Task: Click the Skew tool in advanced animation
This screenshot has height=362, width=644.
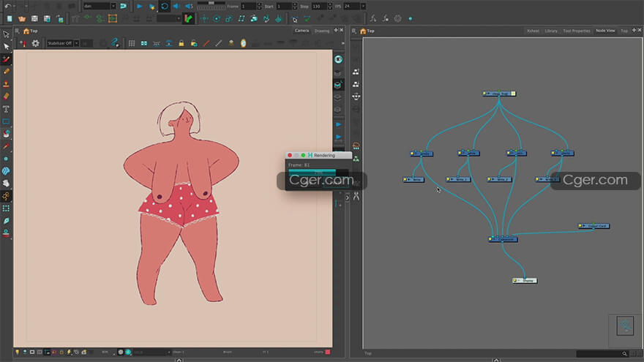Action: click(x=241, y=18)
